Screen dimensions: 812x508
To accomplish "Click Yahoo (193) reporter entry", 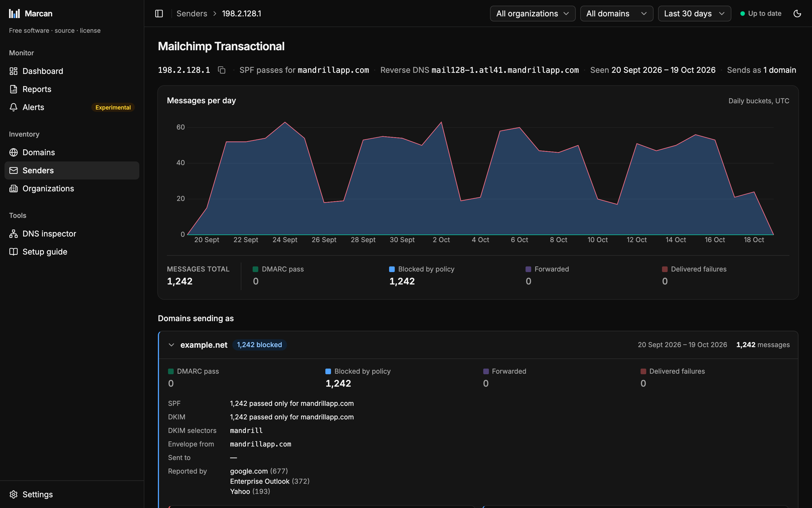I will (x=250, y=491).
